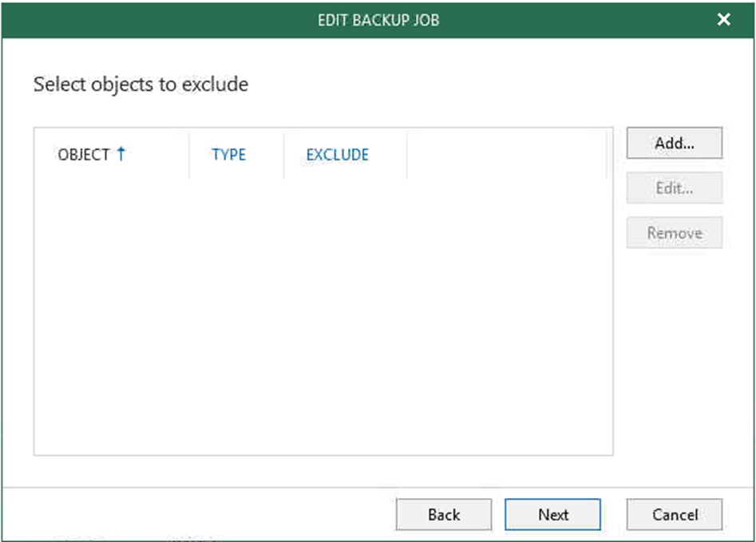The width and height of the screenshot is (756, 542).
Task: Go to the previous step with Back
Action: [444, 515]
